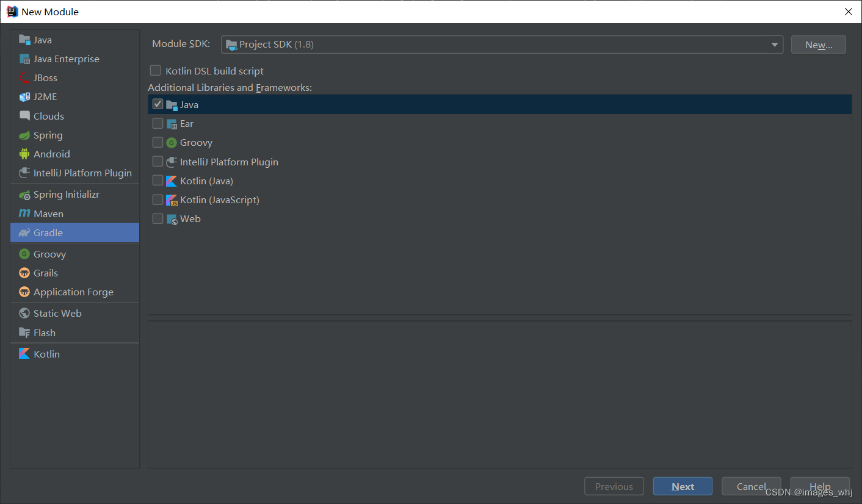Highlight the Kotlin (Java) framework label

(206, 181)
